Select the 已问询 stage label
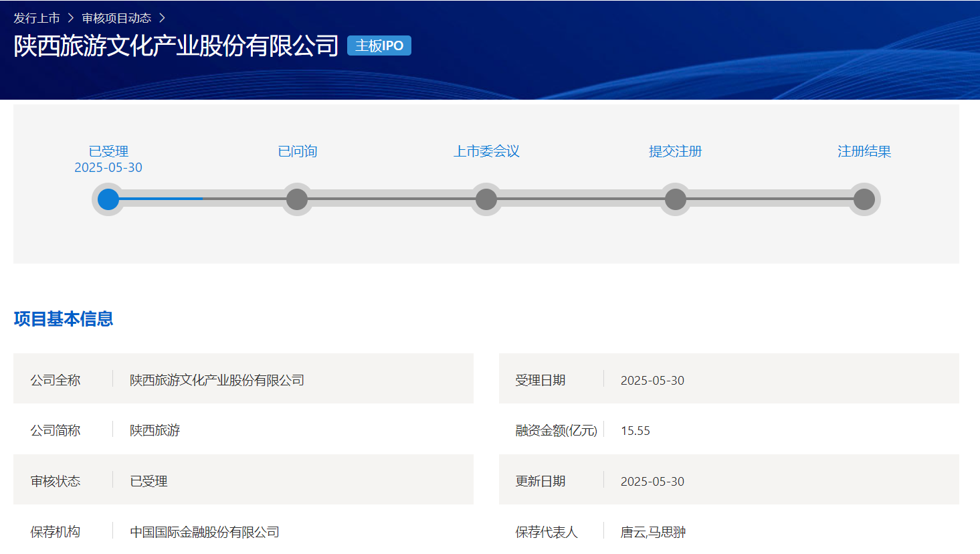The image size is (980, 554). (x=297, y=151)
